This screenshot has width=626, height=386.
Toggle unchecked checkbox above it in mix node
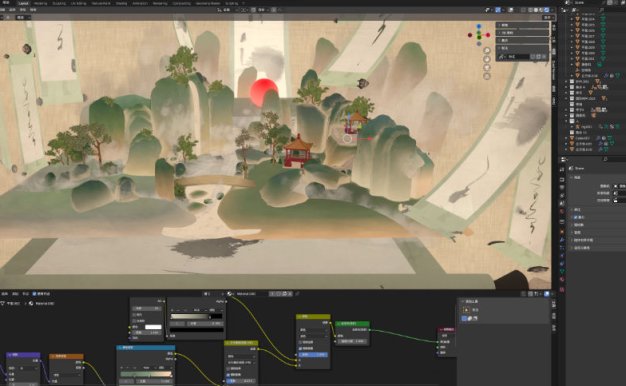[x=300, y=342]
